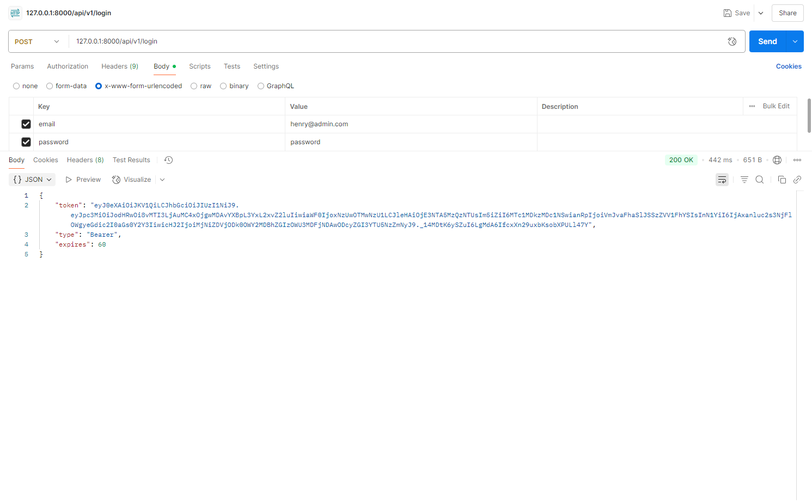Select raw body type
Screen dimensions: 812x504
[x=194, y=86]
